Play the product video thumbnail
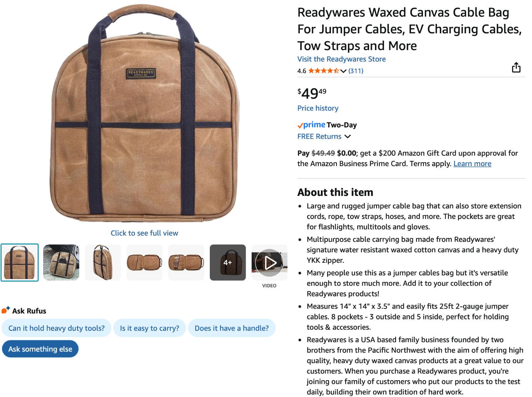The height and width of the screenshot is (397, 532). point(269,262)
